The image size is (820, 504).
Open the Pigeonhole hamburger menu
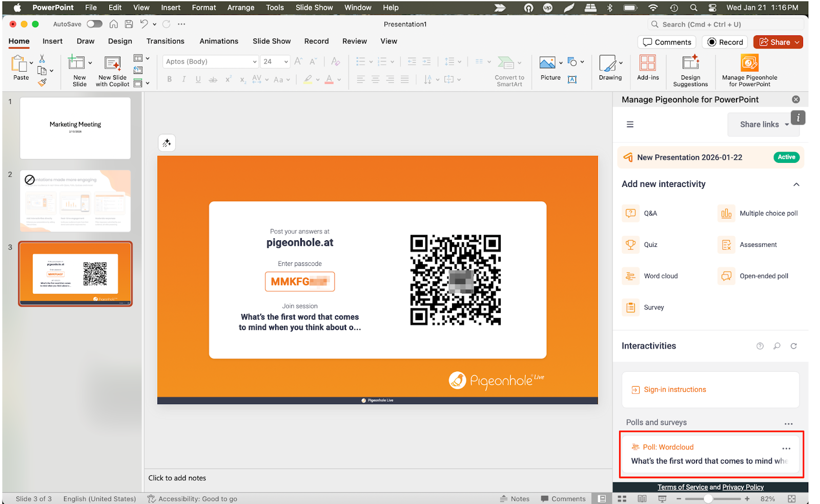(x=630, y=124)
